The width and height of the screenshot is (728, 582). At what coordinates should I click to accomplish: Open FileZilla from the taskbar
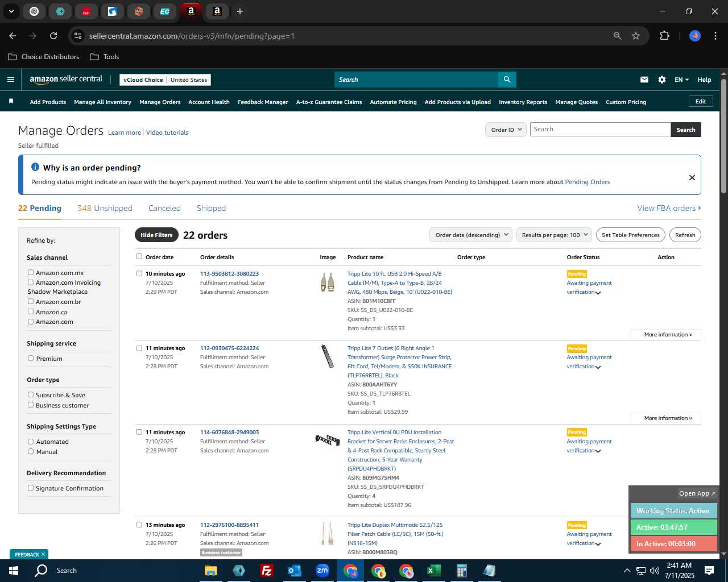[266, 571]
